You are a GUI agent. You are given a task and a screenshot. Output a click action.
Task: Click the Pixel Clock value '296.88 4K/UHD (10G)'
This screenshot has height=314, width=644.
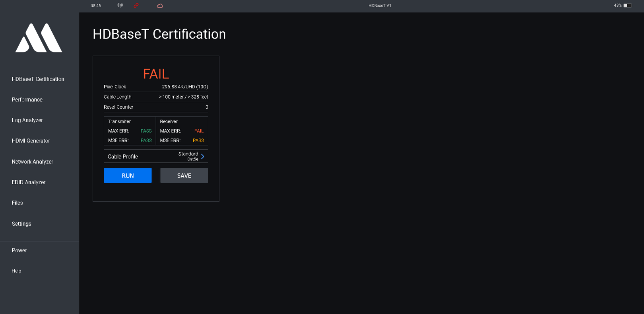click(x=185, y=87)
